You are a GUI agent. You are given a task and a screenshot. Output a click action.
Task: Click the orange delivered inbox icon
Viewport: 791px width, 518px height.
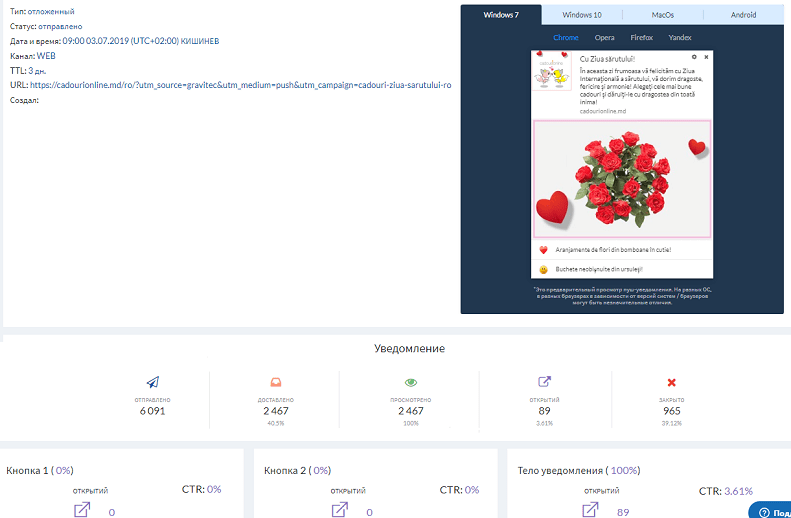coord(274,382)
